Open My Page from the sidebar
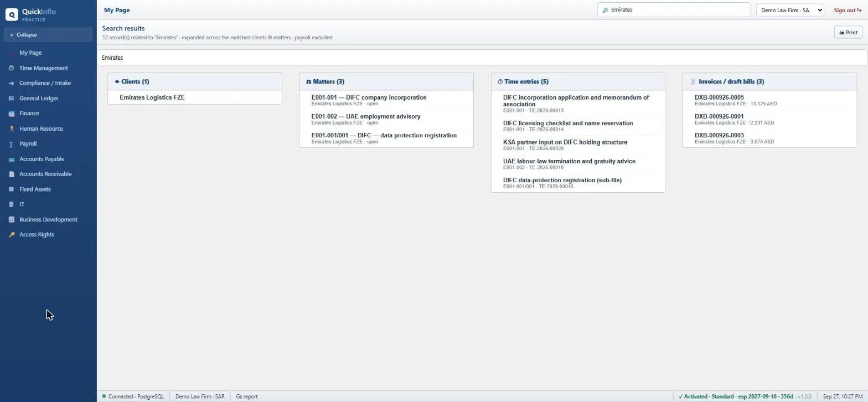Screen dimensions: 868x402 coord(30,53)
